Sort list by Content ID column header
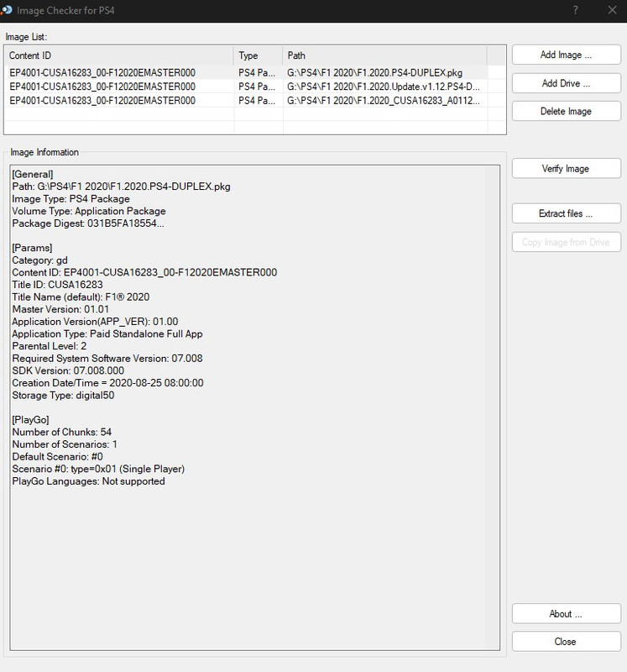The width and height of the screenshot is (627, 672). point(119,55)
